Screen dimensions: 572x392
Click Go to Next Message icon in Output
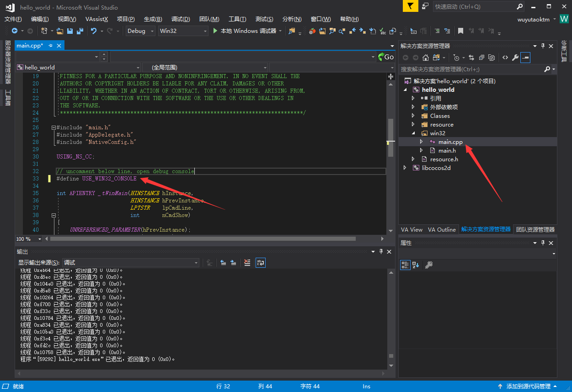233,263
